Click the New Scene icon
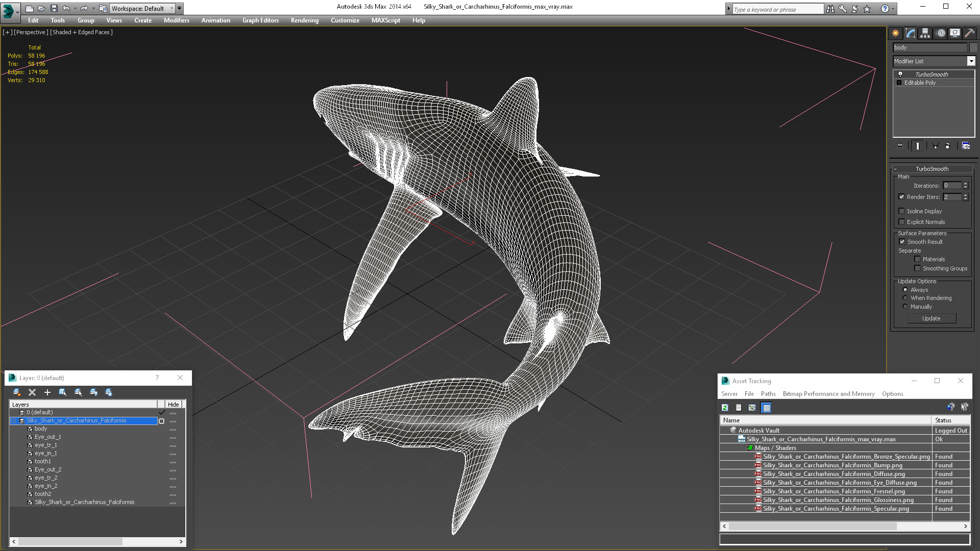The image size is (980, 551). 29,8
